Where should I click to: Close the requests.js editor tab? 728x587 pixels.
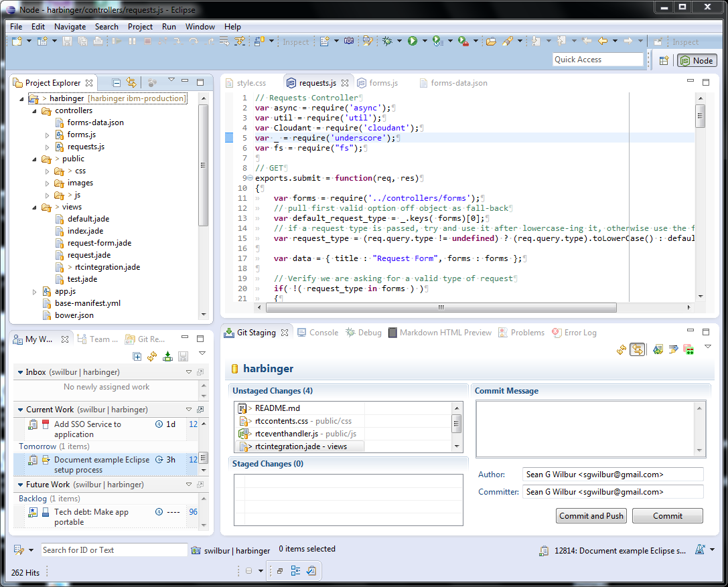coord(344,82)
